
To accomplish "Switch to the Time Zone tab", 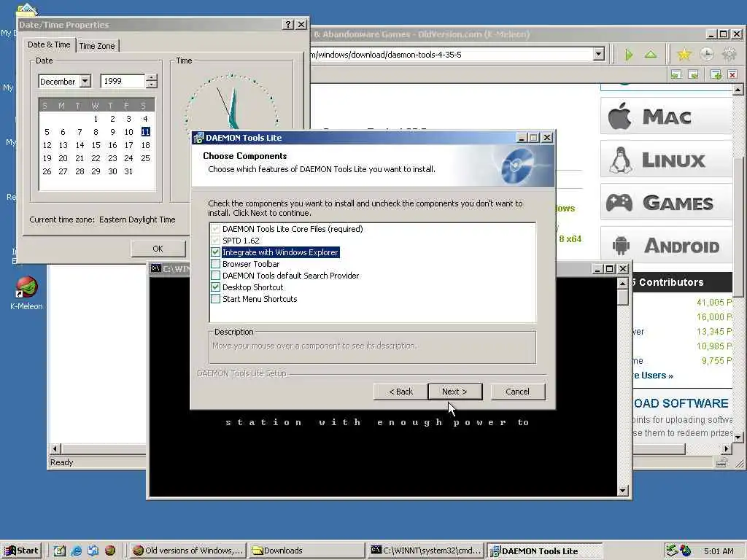I will [97, 46].
